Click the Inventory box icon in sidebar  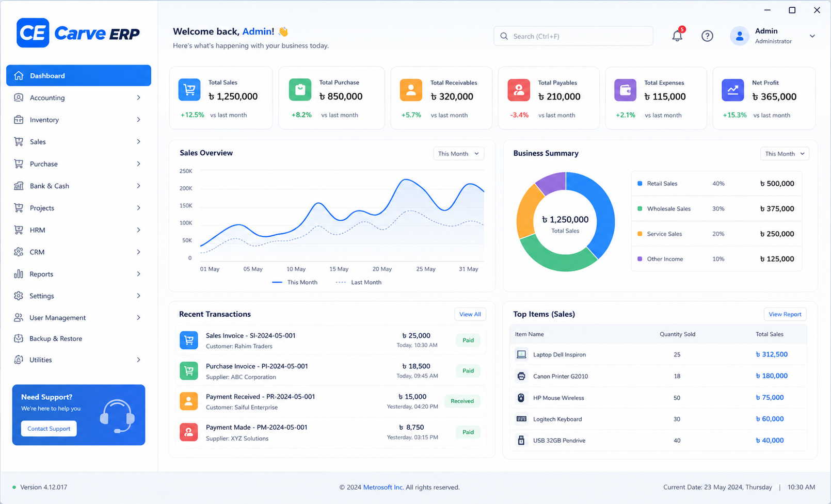[x=19, y=120]
